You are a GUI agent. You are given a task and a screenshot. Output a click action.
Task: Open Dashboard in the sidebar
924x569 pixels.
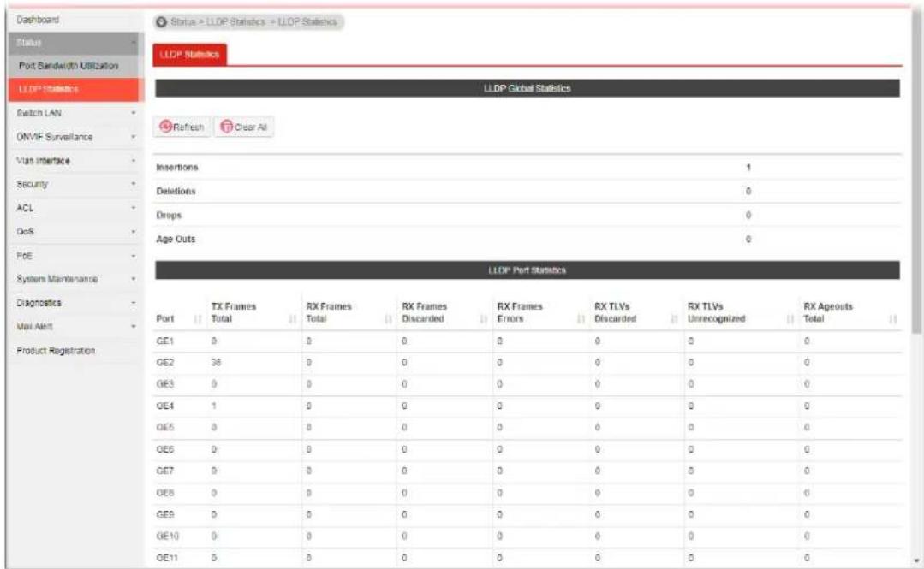(x=38, y=20)
